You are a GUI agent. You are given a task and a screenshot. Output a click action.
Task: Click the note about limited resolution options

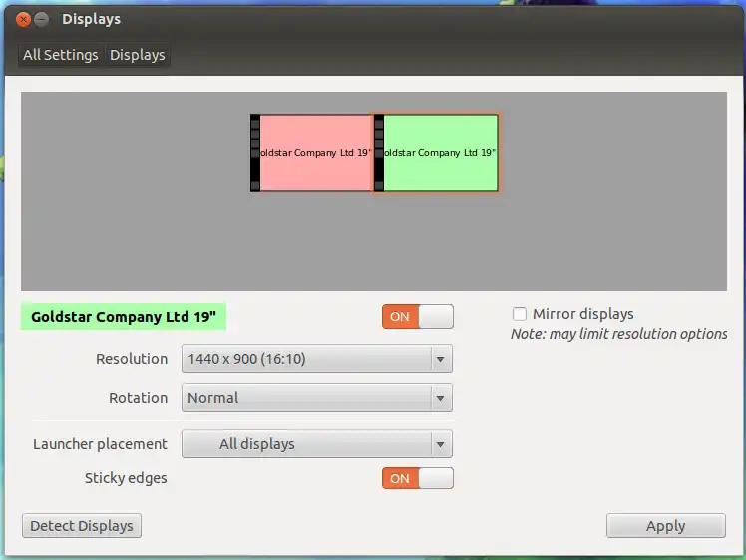pyautogui.click(x=619, y=334)
